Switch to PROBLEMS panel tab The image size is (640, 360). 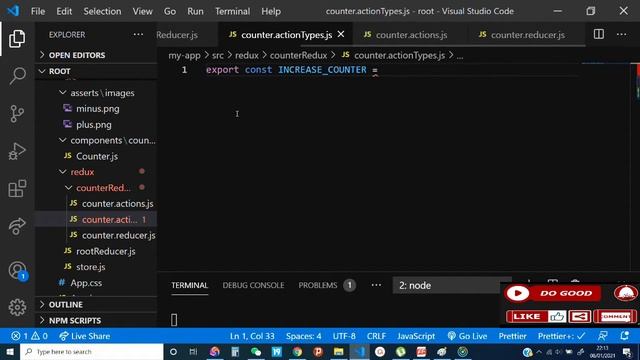[318, 285]
